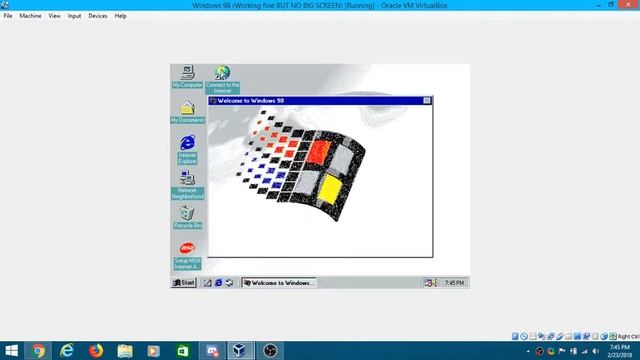The image size is (640, 360).
Task: Click the Windows 98 tray clock 7:45 PM
Action: click(454, 283)
